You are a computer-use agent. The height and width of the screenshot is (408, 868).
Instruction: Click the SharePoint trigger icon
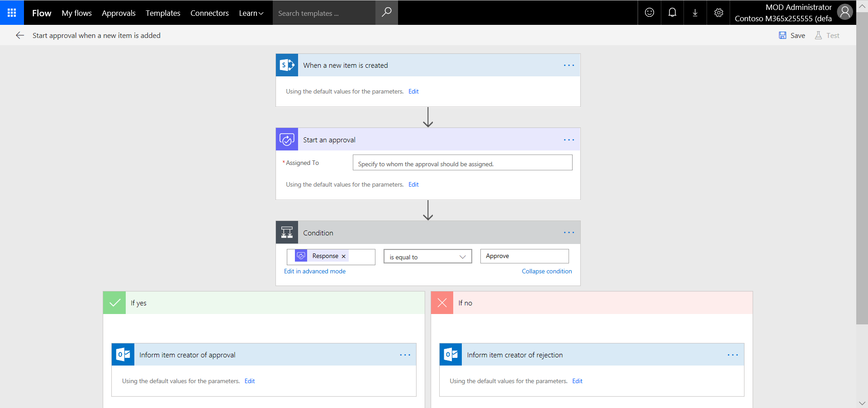(x=287, y=65)
